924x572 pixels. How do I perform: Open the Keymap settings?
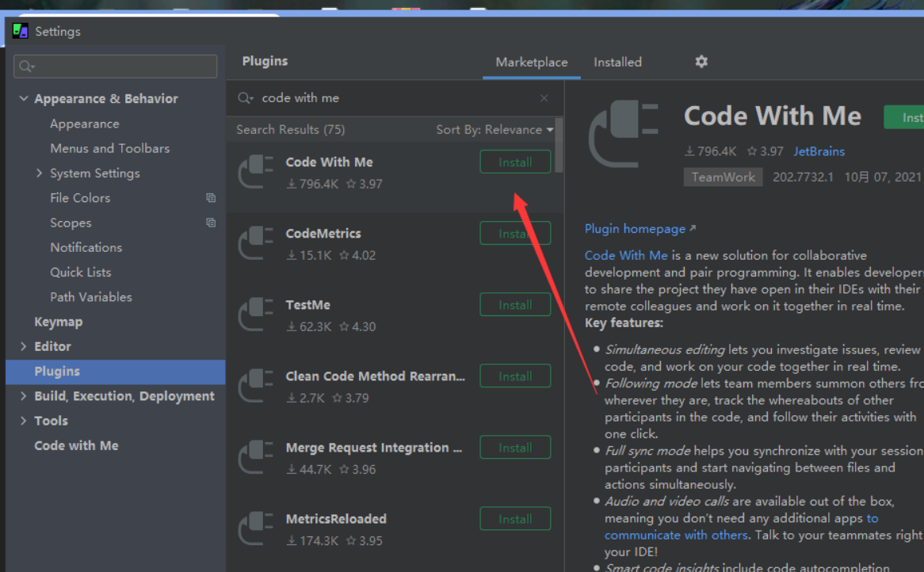coord(59,322)
